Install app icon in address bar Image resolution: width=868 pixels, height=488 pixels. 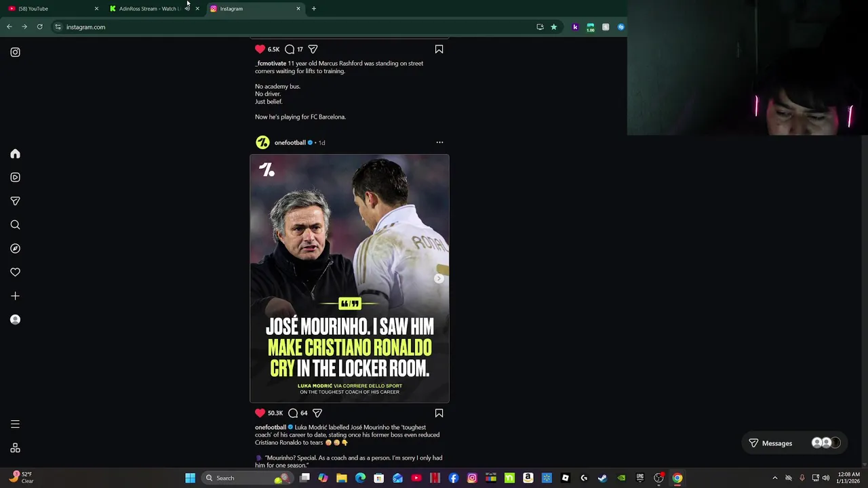(x=540, y=27)
